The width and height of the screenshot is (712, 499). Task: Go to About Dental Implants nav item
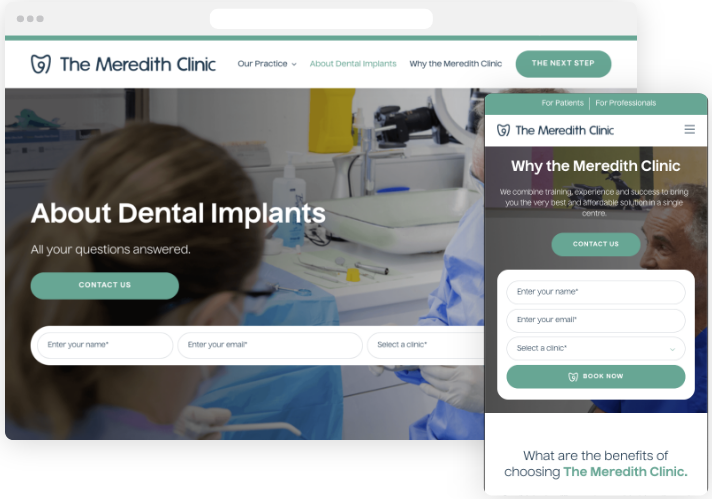[353, 64]
